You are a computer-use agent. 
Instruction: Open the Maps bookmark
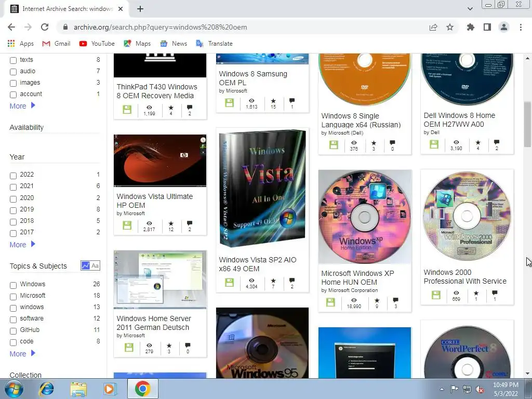[137, 44]
